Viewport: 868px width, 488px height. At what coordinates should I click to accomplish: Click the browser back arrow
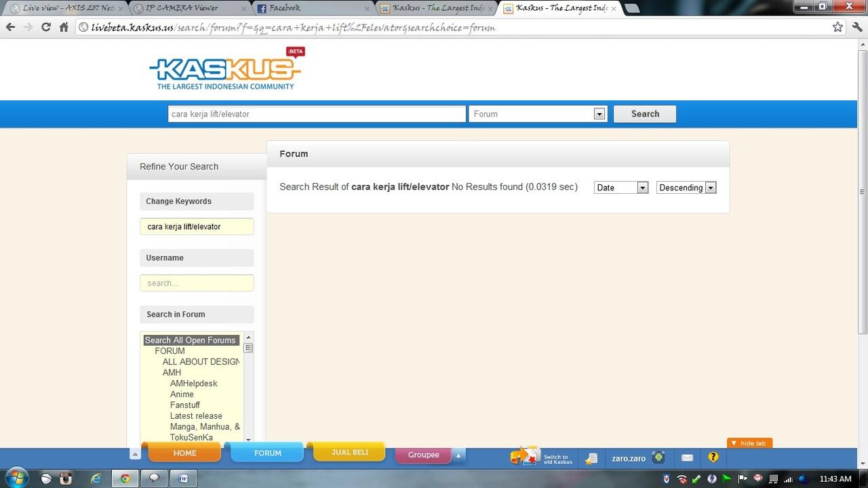pyautogui.click(x=10, y=27)
